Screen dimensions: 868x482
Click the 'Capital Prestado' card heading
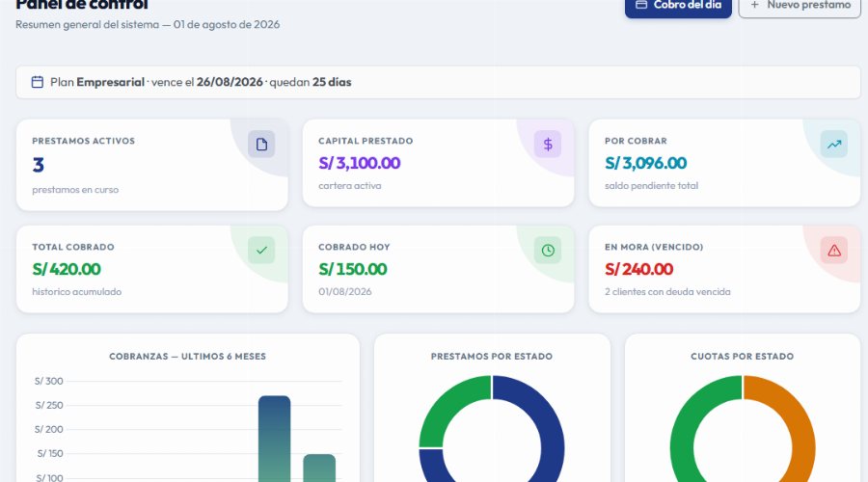click(366, 141)
